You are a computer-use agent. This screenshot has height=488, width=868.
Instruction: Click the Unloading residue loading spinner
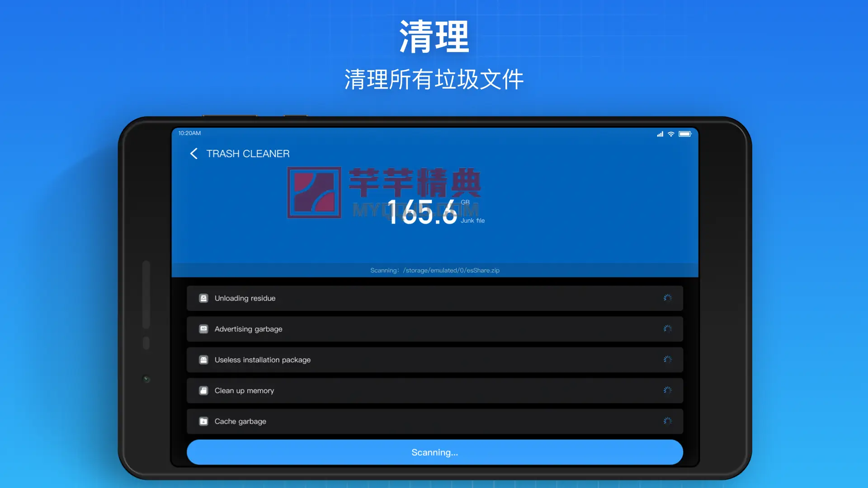pyautogui.click(x=668, y=298)
